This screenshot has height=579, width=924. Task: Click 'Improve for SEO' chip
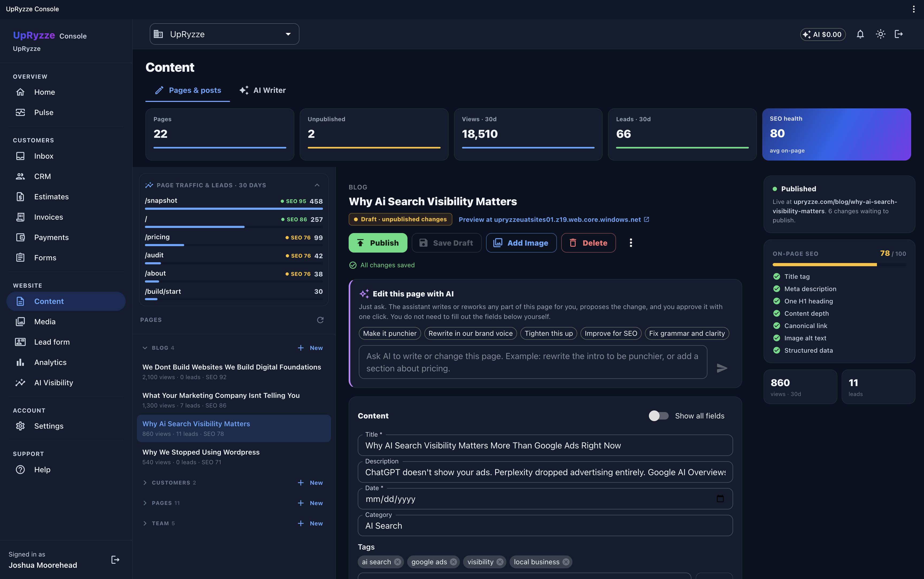(x=611, y=333)
